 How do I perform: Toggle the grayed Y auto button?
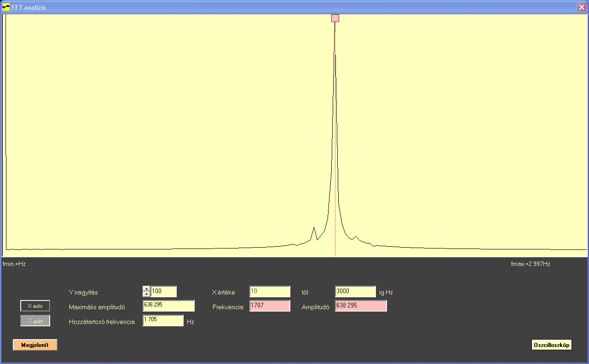(35, 321)
